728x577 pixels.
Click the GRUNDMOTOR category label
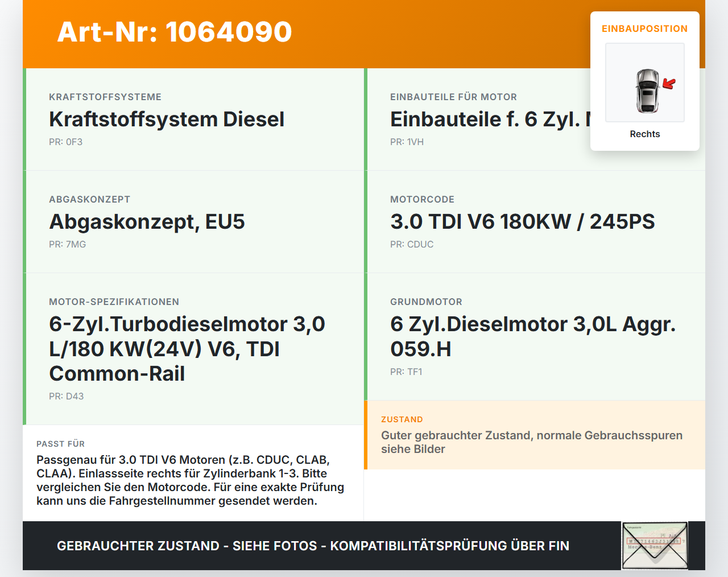[x=427, y=302]
